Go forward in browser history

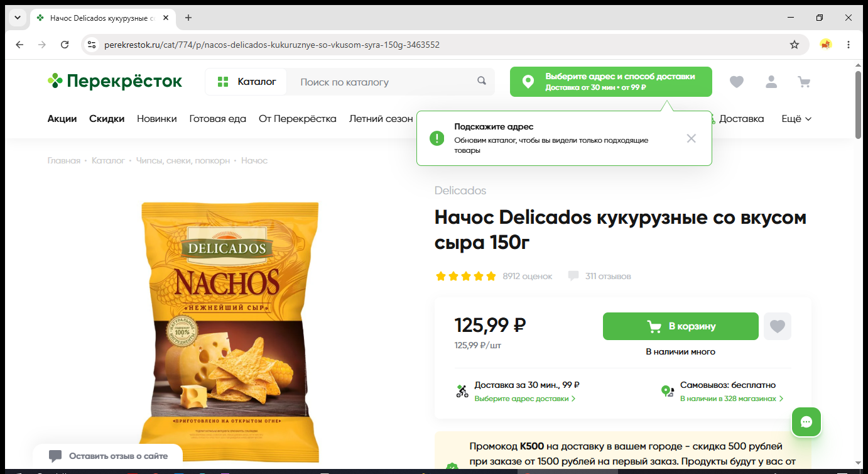pyautogui.click(x=42, y=45)
